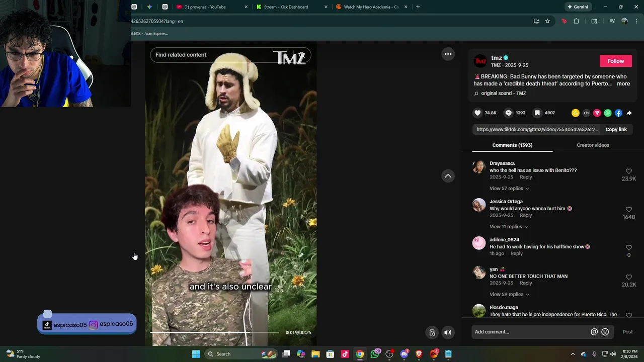Open embed code icon
This screenshot has height=362, width=644.
(586, 113)
